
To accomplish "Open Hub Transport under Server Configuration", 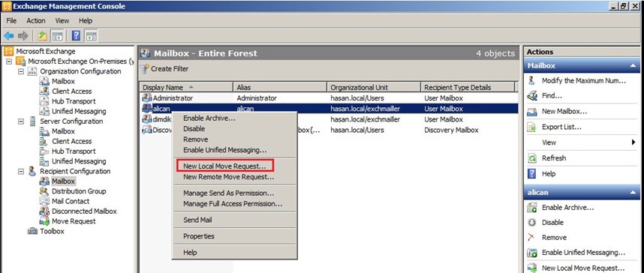I will (74, 151).
